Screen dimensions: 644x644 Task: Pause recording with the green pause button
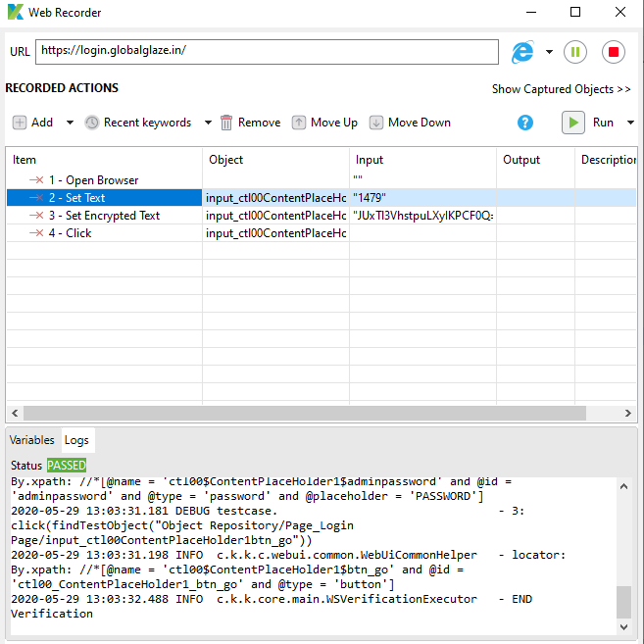(575, 52)
